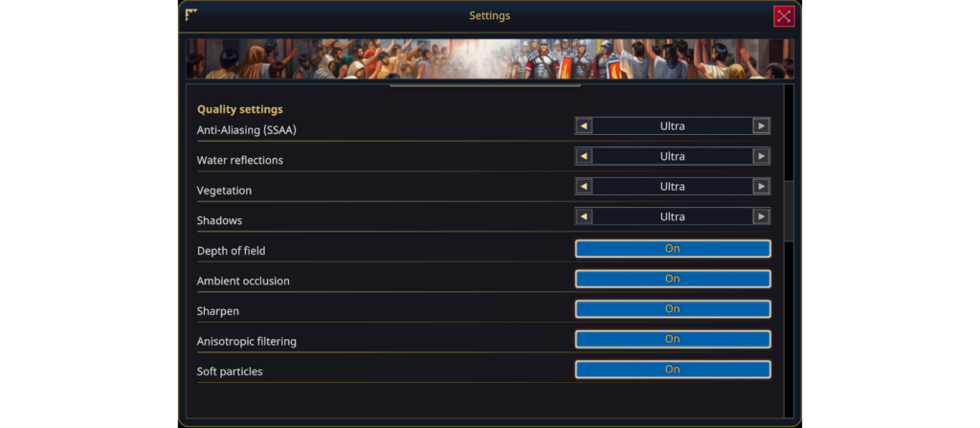Click the Vegetation Ultra value box
The height and width of the screenshot is (428, 980).
point(672,187)
